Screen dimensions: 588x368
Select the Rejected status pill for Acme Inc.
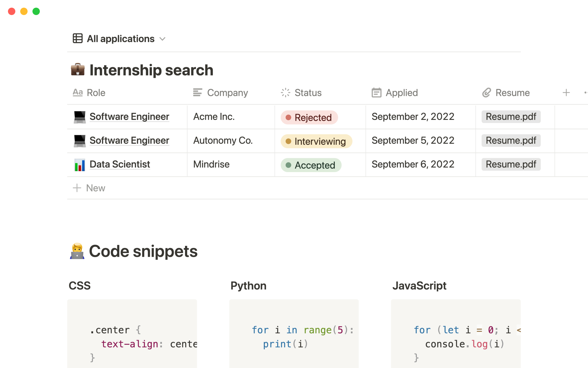coord(309,117)
